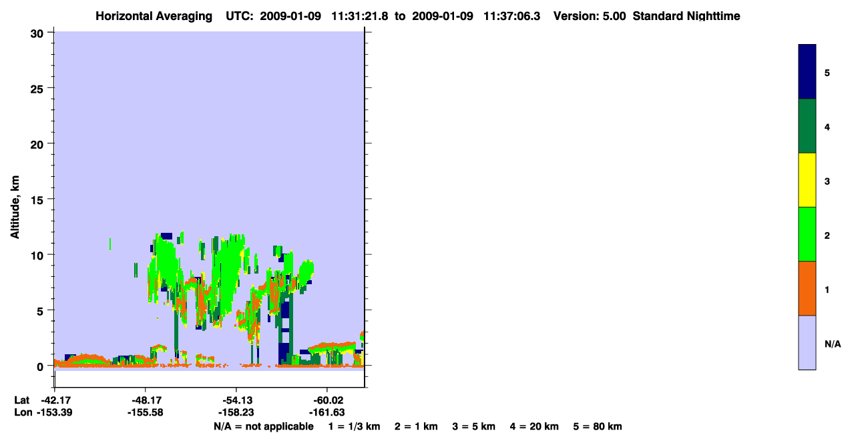The width and height of the screenshot is (868, 445).
Task: Click the end time '11:37:06.3' in the title
Action: coord(511,16)
